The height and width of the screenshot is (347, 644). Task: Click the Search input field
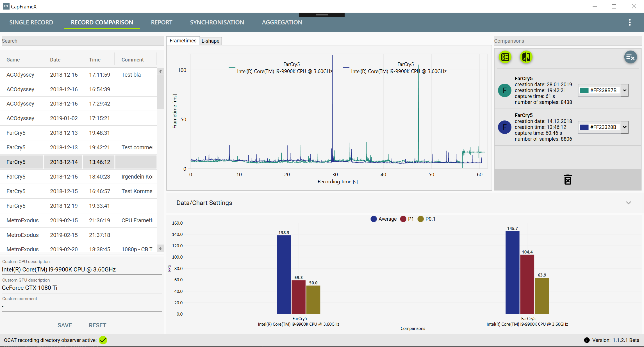[x=83, y=41]
